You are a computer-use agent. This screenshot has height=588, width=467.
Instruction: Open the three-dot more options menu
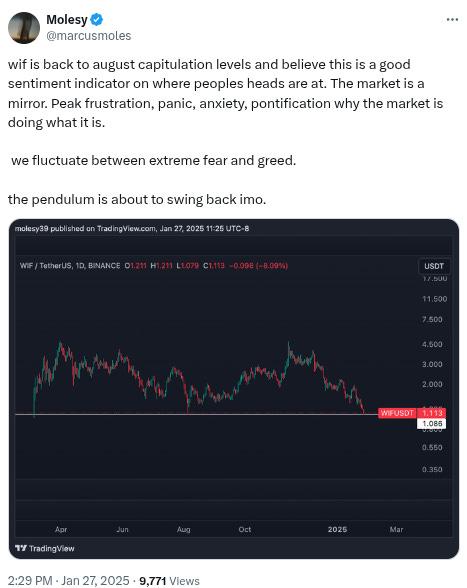(x=452, y=20)
